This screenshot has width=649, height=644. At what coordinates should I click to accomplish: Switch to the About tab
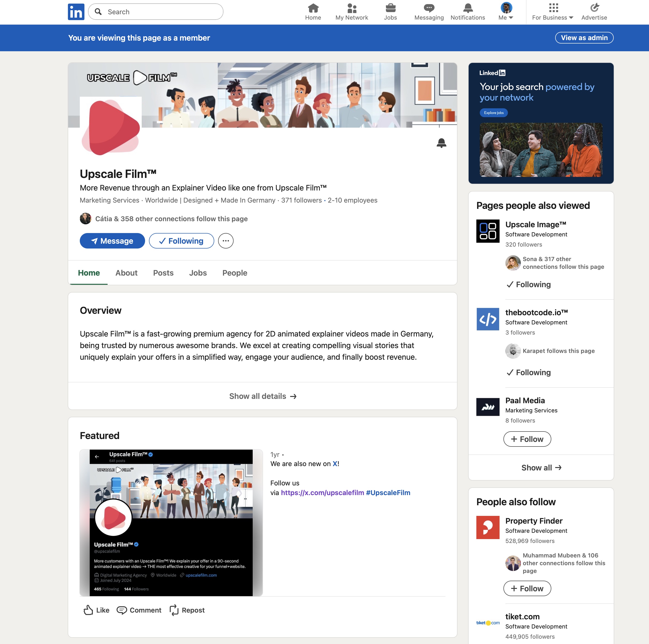126,273
